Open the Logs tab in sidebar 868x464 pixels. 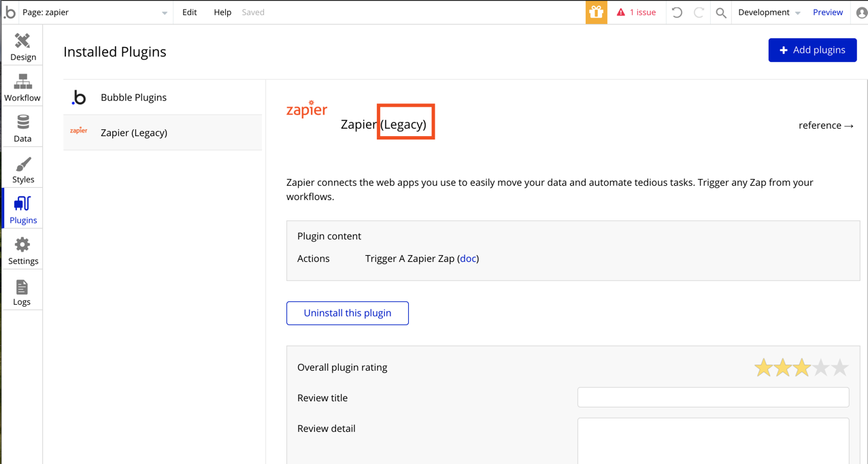click(x=22, y=291)
